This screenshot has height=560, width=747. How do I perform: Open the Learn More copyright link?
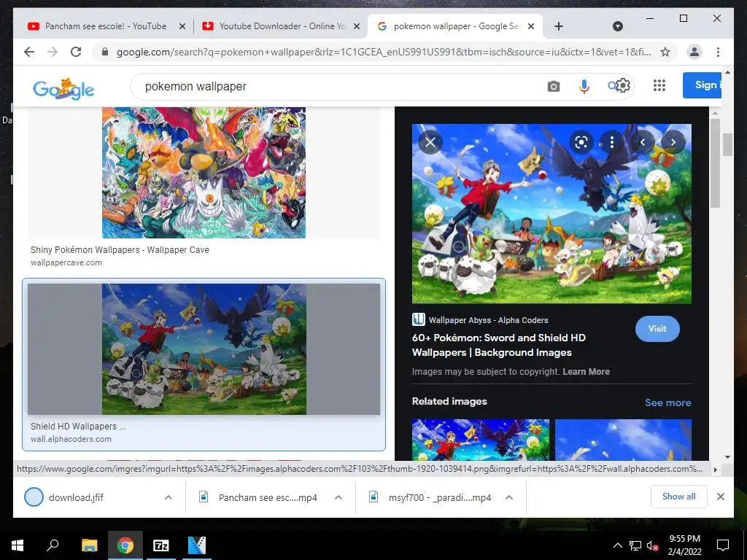click(586, 371)
